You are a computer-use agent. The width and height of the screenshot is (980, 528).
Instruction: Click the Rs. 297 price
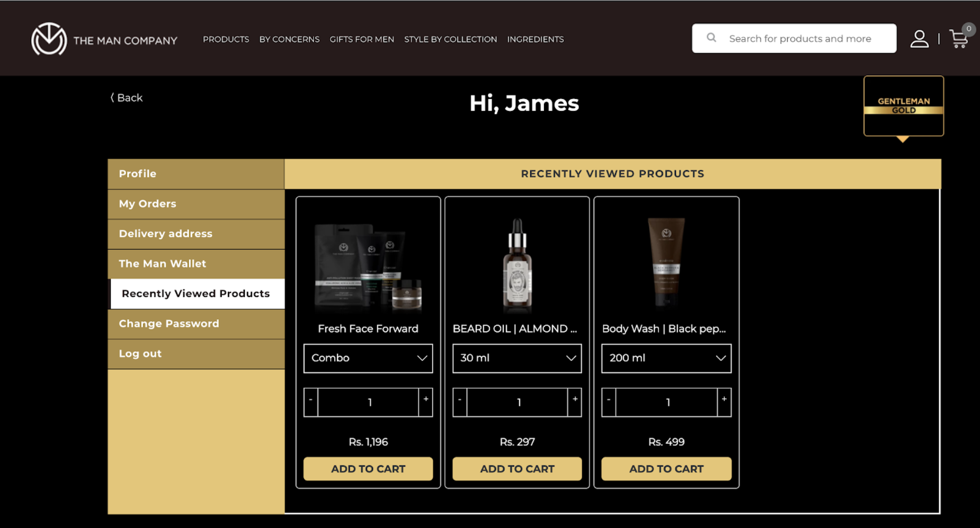coord(517,442)
